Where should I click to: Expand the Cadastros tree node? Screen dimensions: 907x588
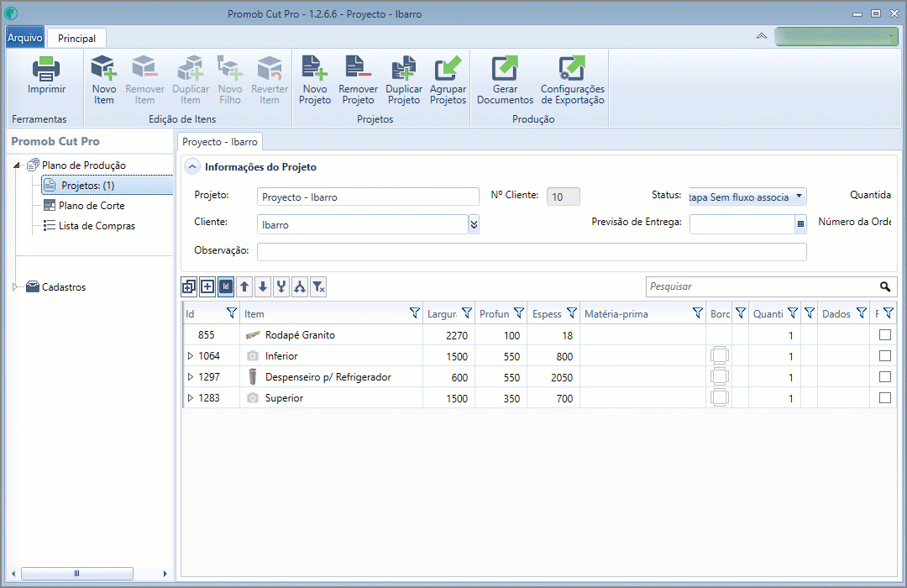point(16,286)
